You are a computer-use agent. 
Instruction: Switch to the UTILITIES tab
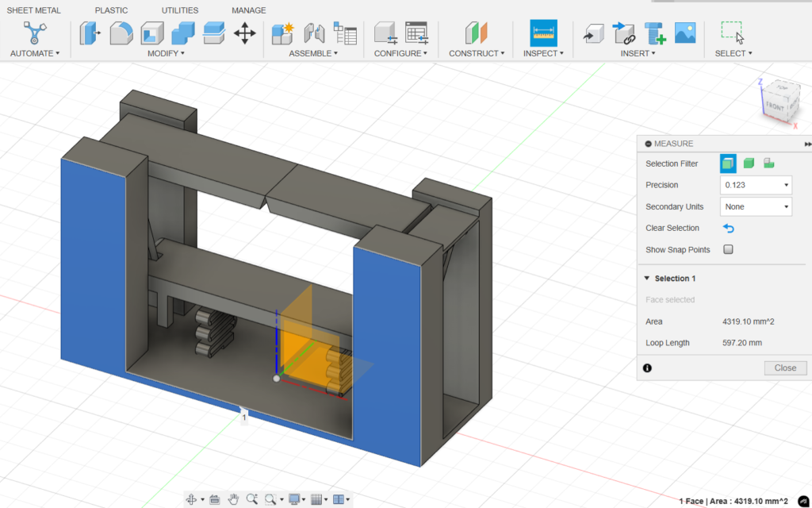180,10
